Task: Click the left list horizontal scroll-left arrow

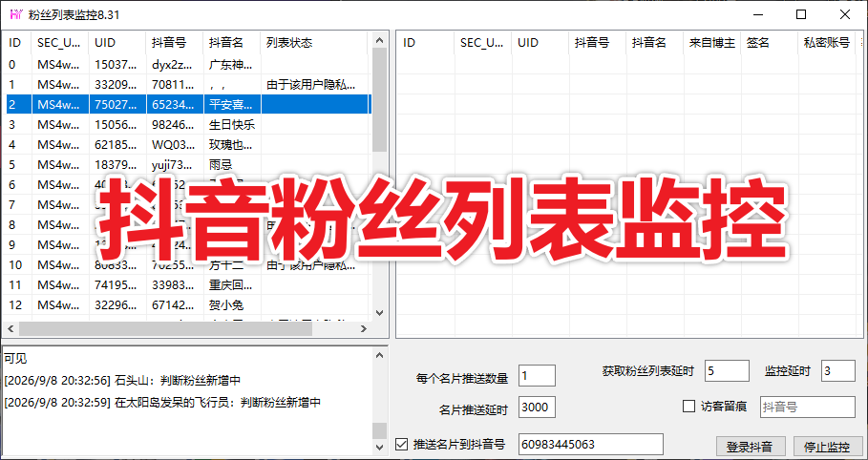Action: coord(11,329)
